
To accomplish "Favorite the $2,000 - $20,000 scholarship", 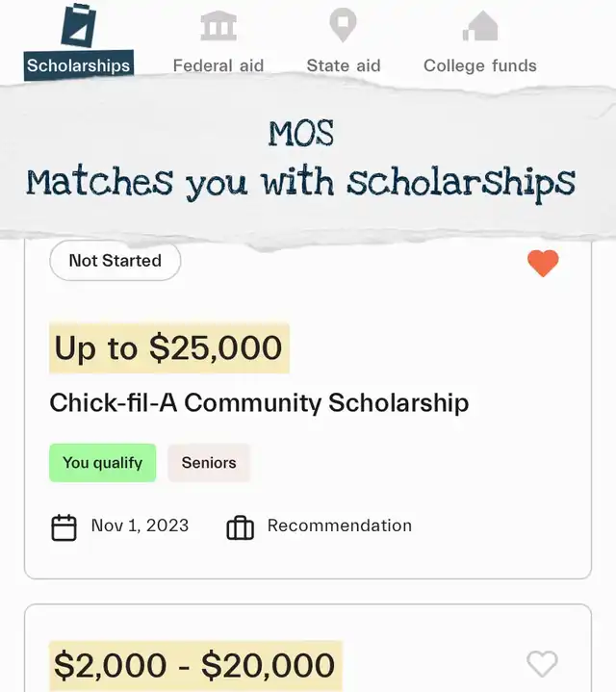I will (x=543, y=663).
